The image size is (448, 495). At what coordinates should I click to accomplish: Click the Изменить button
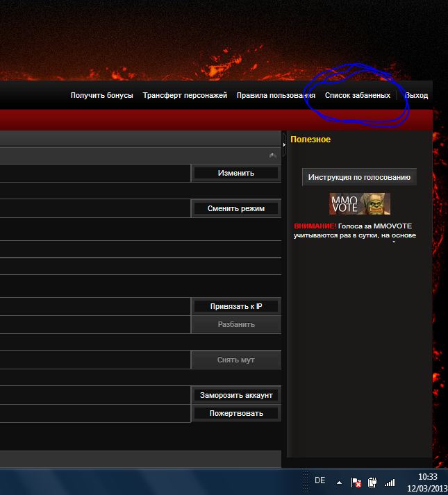(x=236, y=173)
